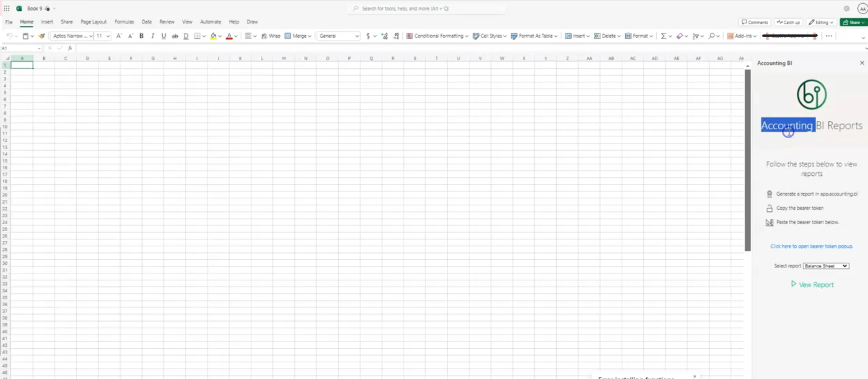Toggle strikethrough formatting
868x379 pixels.
175,36
